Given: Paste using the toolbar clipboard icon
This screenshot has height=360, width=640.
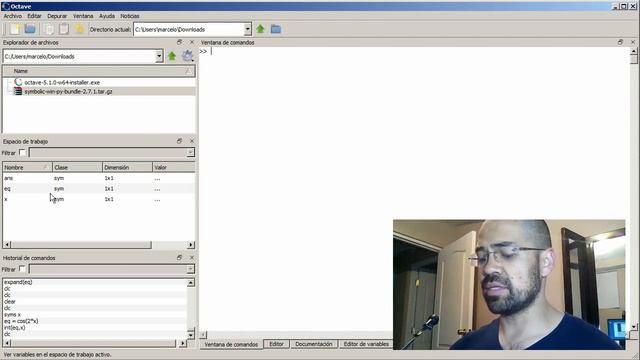Looking at the screenshot, I should click(x=64, y=29).
